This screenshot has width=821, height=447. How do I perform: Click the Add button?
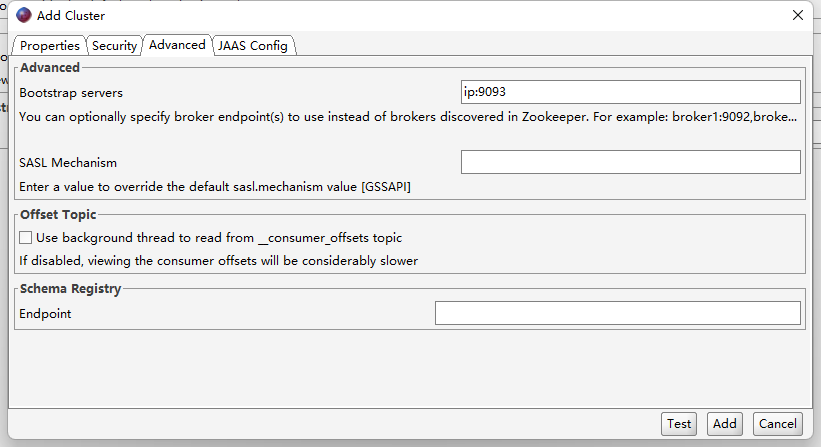pyautogui.click(x=725, y=424)
